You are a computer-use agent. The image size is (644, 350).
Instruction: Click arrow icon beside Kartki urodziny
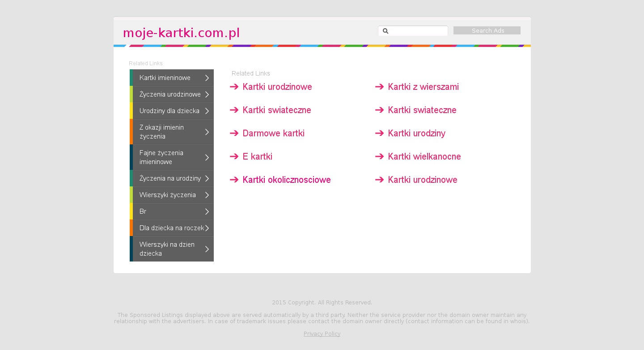[x=379, y=133]
